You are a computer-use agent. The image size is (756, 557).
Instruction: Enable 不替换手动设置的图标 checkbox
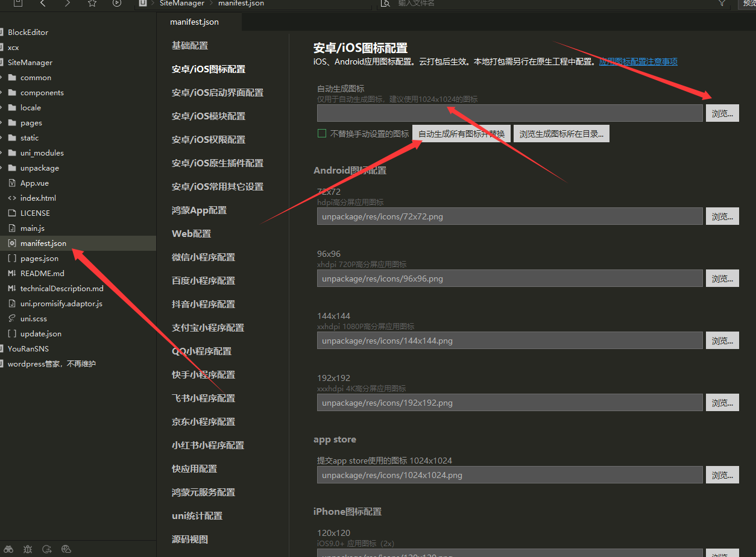[x=322, y=134]
